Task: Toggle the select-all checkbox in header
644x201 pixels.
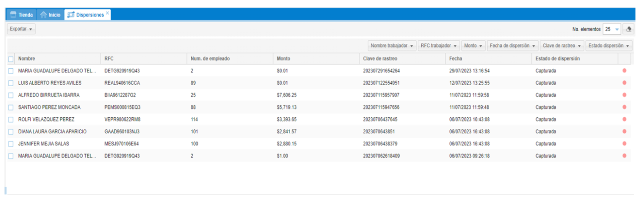Action: [x=11, y=59]
